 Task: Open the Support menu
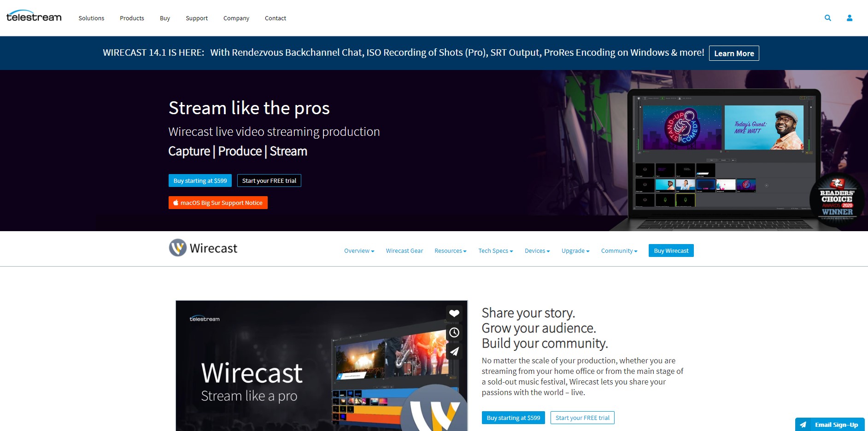(197, 18)
